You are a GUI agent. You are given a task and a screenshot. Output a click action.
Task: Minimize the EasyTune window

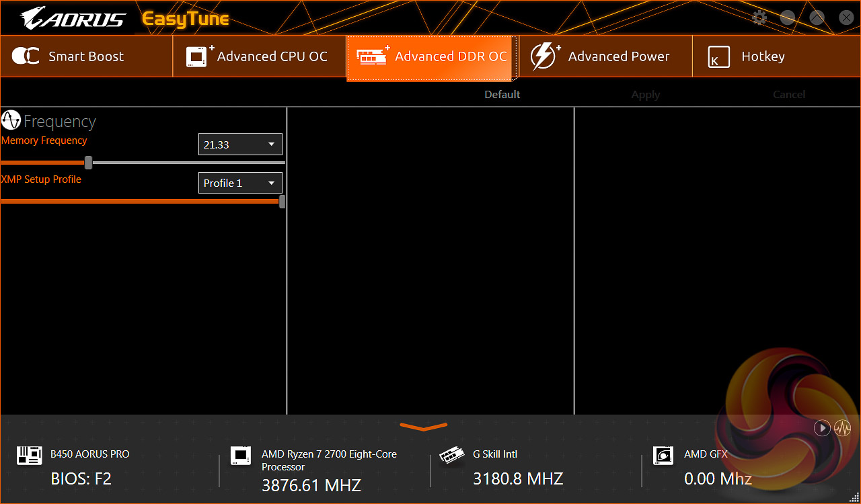pyautogui.click(x=788, y=18)
